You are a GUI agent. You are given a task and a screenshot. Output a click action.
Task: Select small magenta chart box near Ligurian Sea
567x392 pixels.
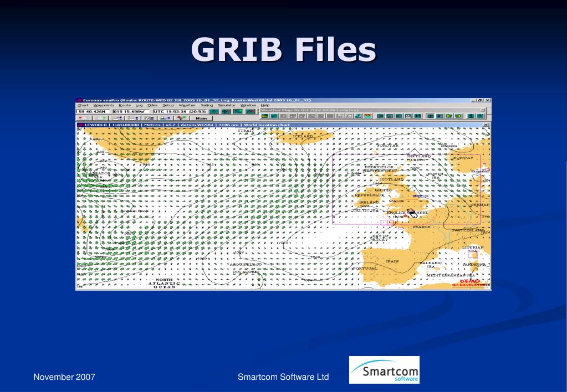point(472,254)
